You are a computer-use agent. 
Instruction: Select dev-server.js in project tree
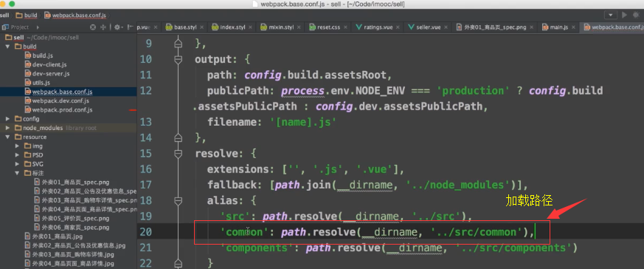[x=52, y=74]
